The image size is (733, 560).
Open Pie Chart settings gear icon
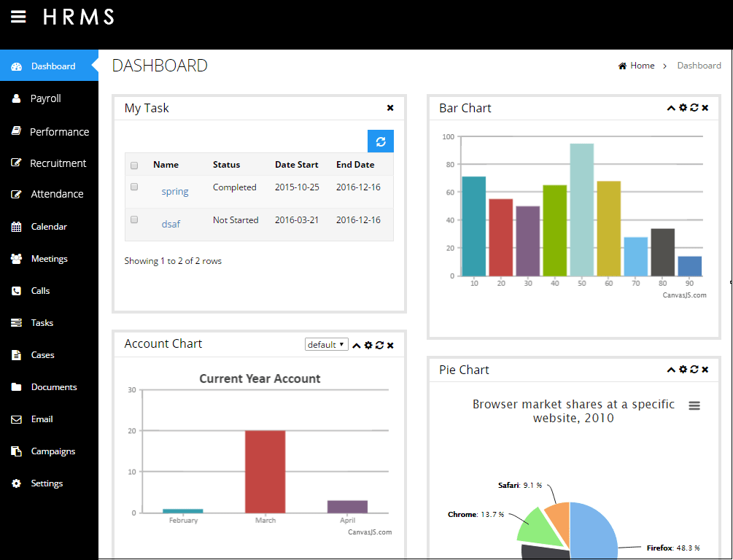683,370
